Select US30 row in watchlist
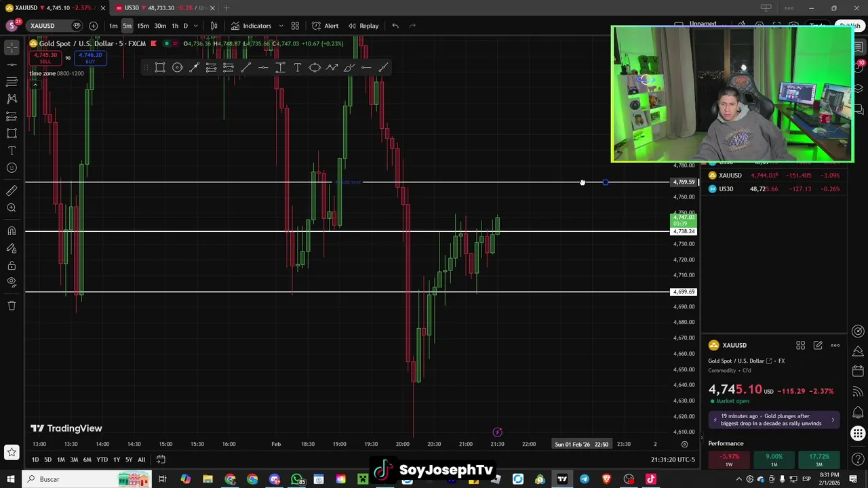This screenshot has height=488, width=868. [774, 189]
